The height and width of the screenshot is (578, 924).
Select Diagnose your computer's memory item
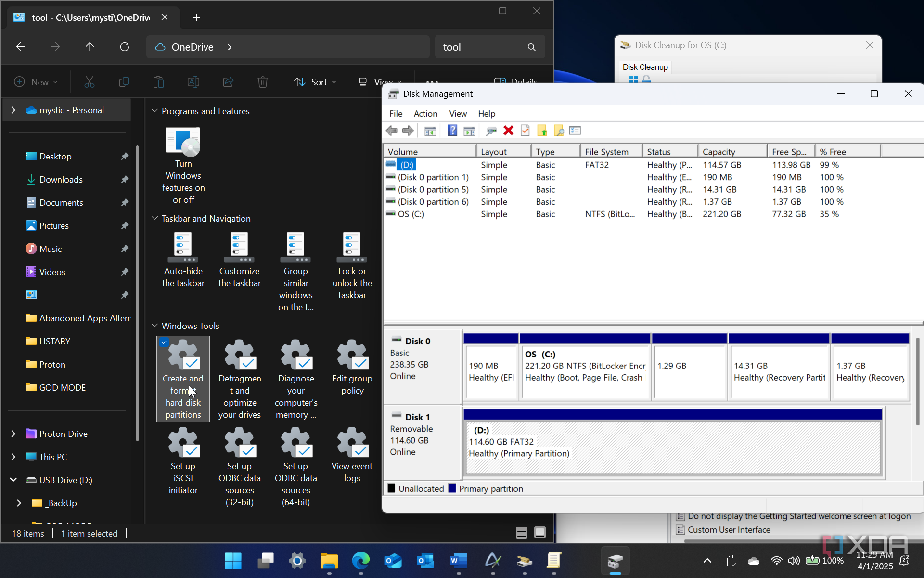click(x=296, y=379)
